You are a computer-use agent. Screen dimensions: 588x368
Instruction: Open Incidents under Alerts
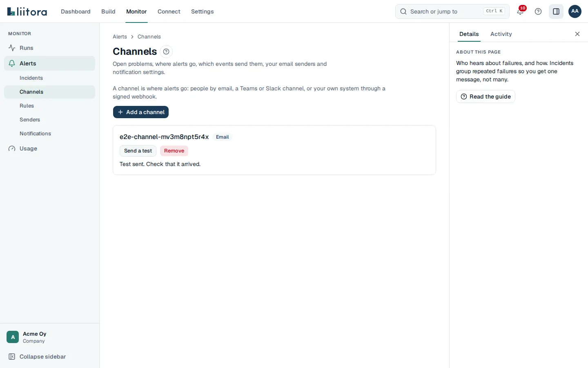(x=49, y=78)
